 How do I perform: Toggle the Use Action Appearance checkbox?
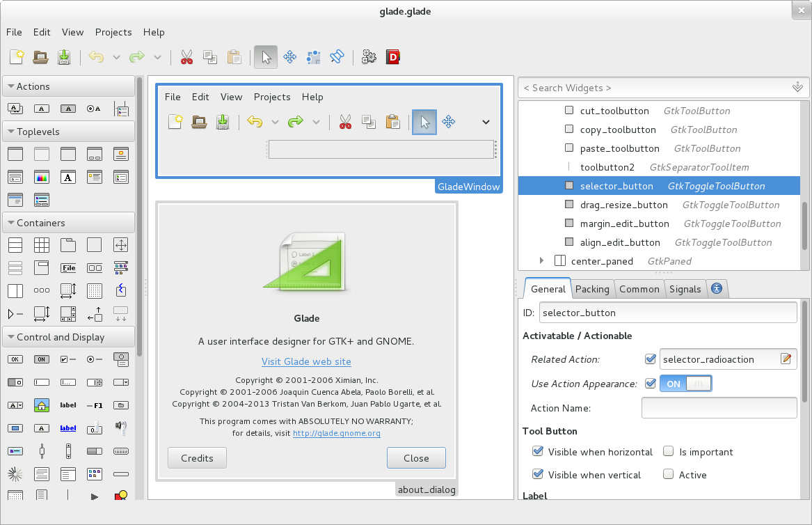pos(651,383)
